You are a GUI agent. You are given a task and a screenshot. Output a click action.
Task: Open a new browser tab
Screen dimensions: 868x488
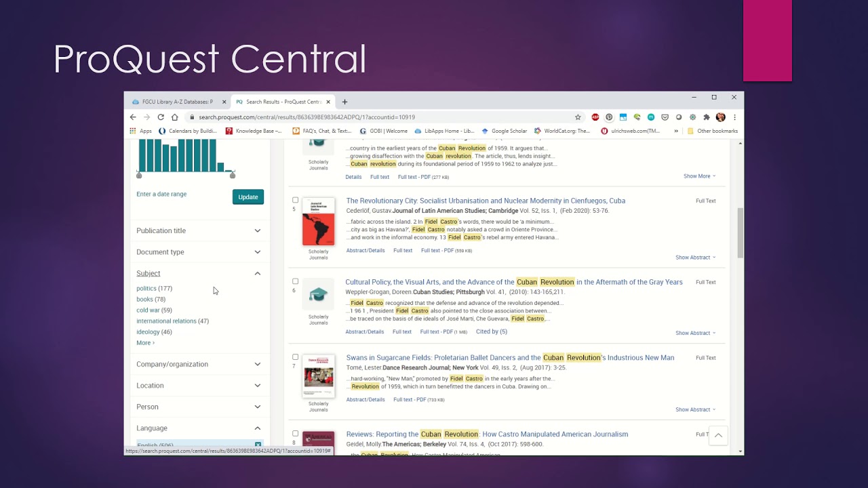point(344,102)
